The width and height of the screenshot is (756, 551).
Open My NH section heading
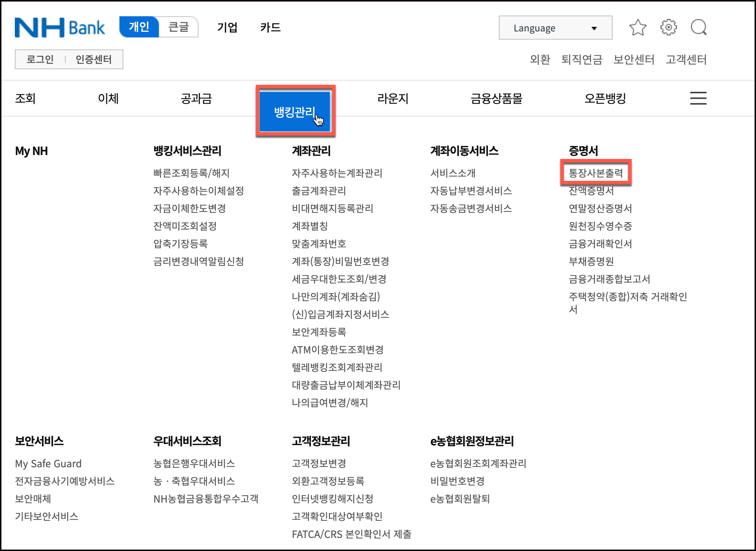click(31, 151)
